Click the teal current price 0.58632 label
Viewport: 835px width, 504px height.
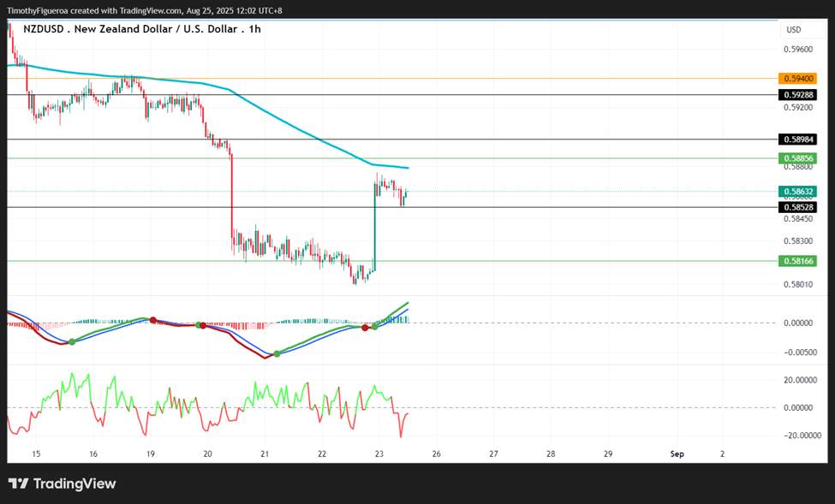(x=797, y=192)
